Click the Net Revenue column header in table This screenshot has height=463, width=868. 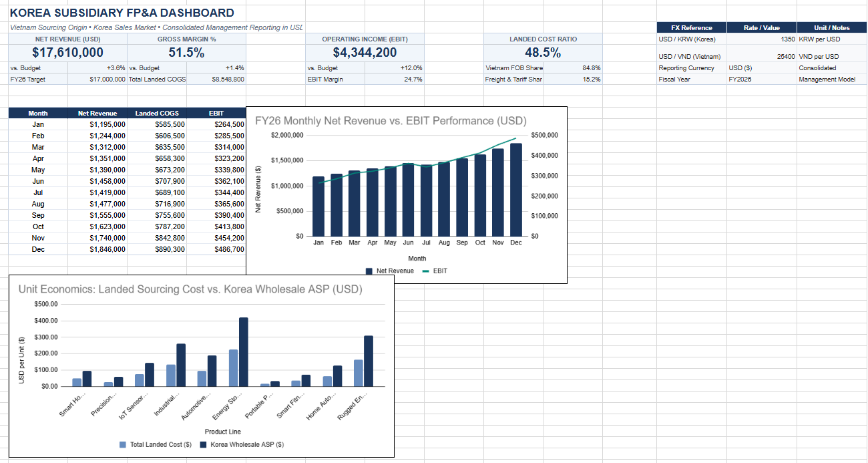97,113
